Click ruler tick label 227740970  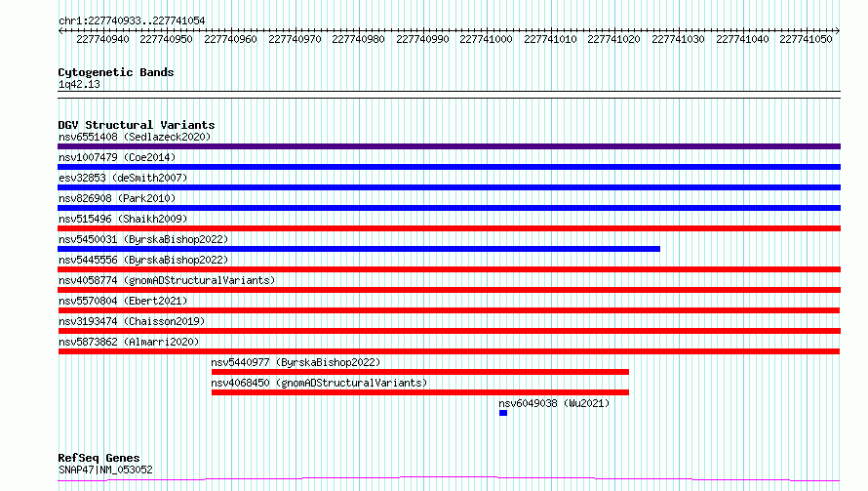295,39
